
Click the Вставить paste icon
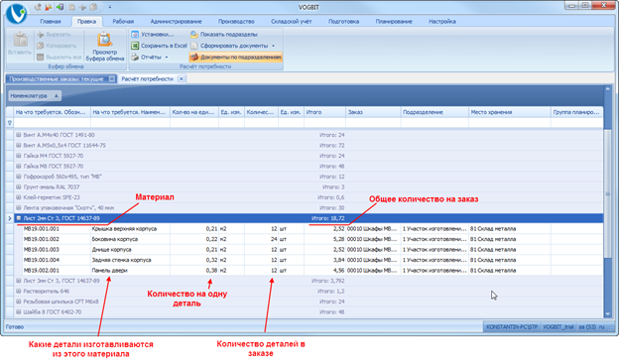20,41
